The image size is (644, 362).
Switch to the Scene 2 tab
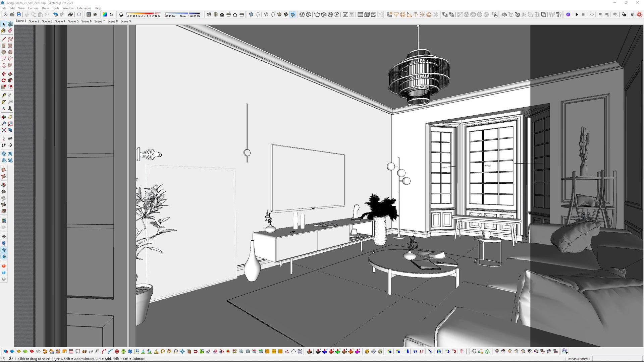point(34,21)
